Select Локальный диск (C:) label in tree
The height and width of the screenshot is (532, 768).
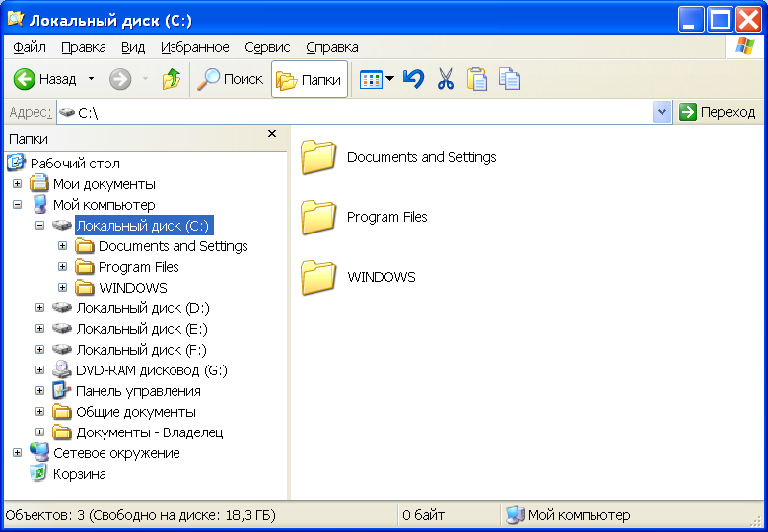143,226
